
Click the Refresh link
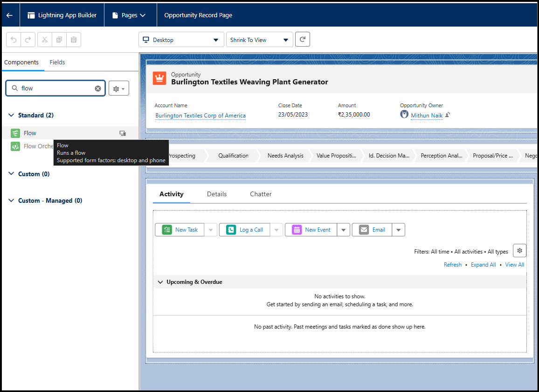point(452,265)
